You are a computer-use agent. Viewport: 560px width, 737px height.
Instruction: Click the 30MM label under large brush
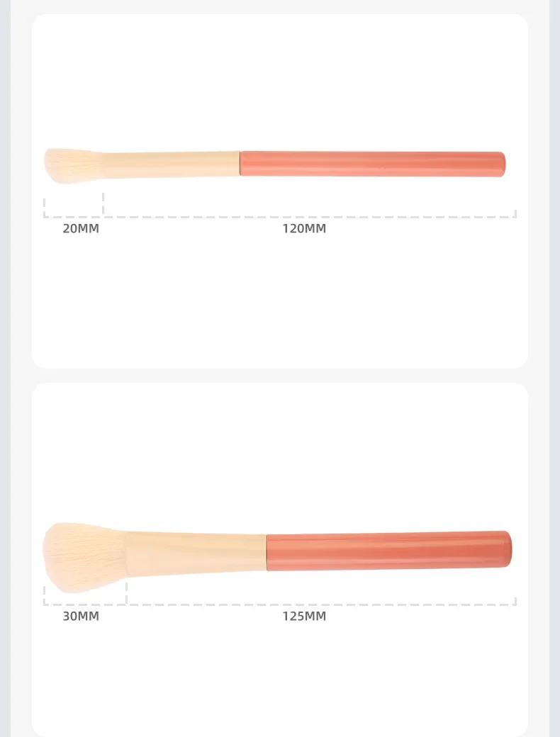coord(81,617)
